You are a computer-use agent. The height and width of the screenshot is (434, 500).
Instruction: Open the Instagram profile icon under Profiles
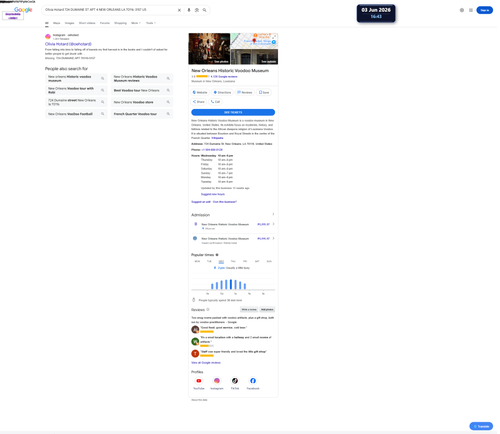click(x=217, y=381)
